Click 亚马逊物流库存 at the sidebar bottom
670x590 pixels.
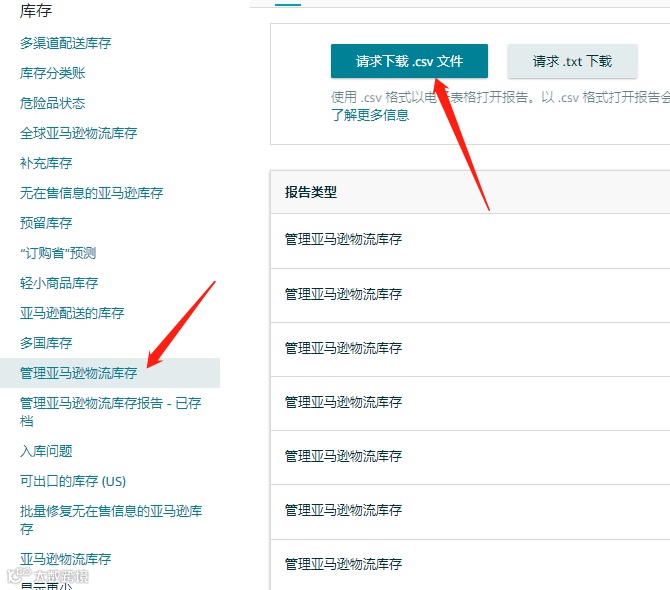[x=65, y=559]
